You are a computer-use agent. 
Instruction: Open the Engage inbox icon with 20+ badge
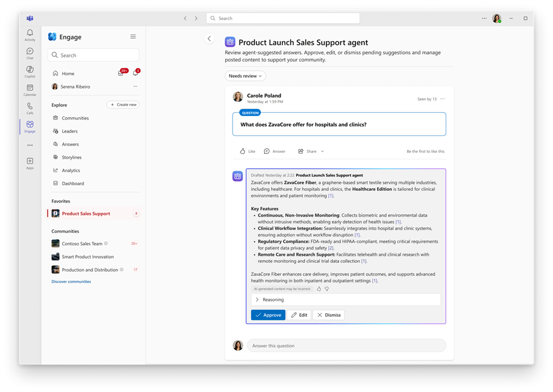pyautogui.click(x=121, y=73)
